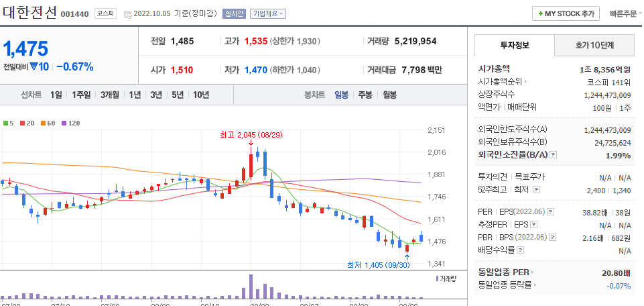The image size is (644, 306).
Task: Click the 상한가 1,930 text
Action: pyautogui.click(x=295, y=41)
